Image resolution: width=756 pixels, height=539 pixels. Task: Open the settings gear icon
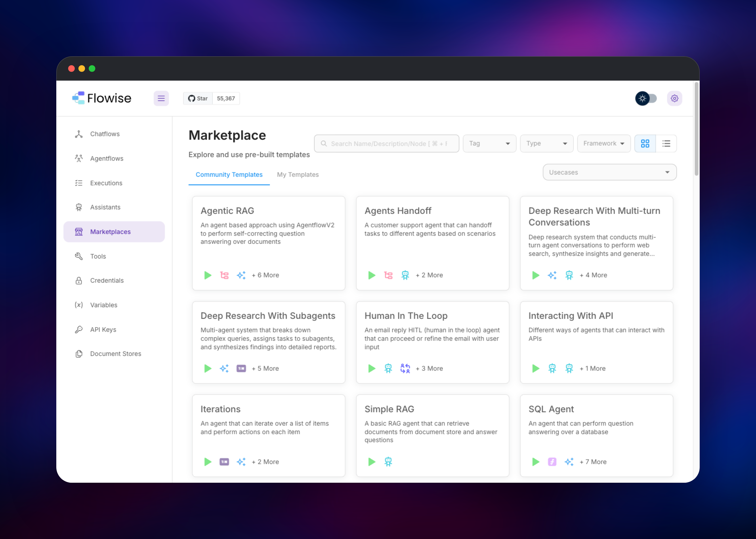coord(674,98)
